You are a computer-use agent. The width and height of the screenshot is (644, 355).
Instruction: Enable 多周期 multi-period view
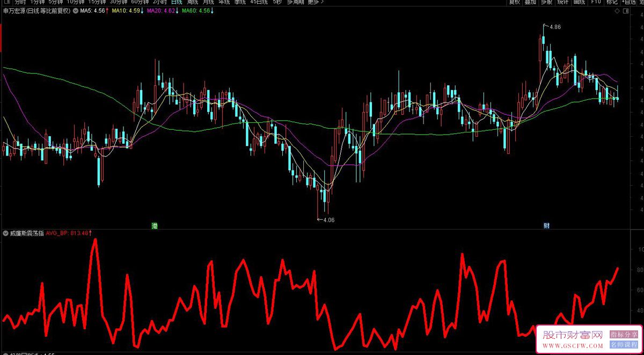[295, 2]
